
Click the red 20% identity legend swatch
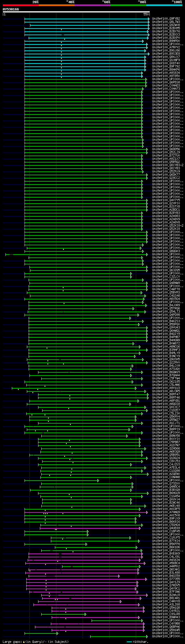[21, 5]
